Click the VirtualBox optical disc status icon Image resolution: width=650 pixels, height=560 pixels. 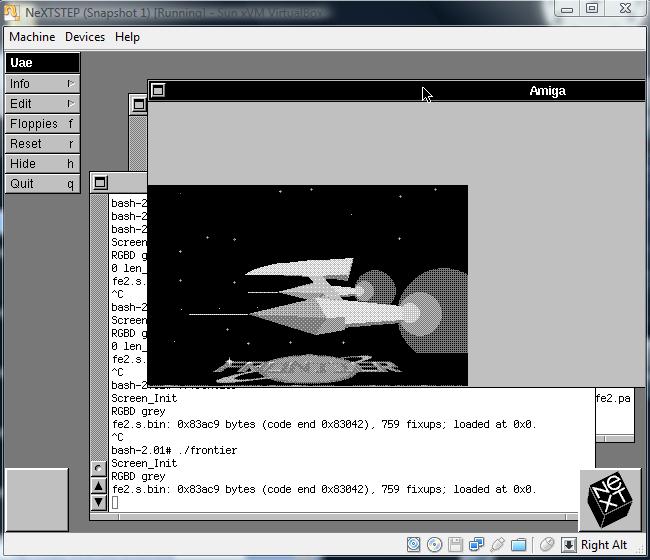pos(434,545)
